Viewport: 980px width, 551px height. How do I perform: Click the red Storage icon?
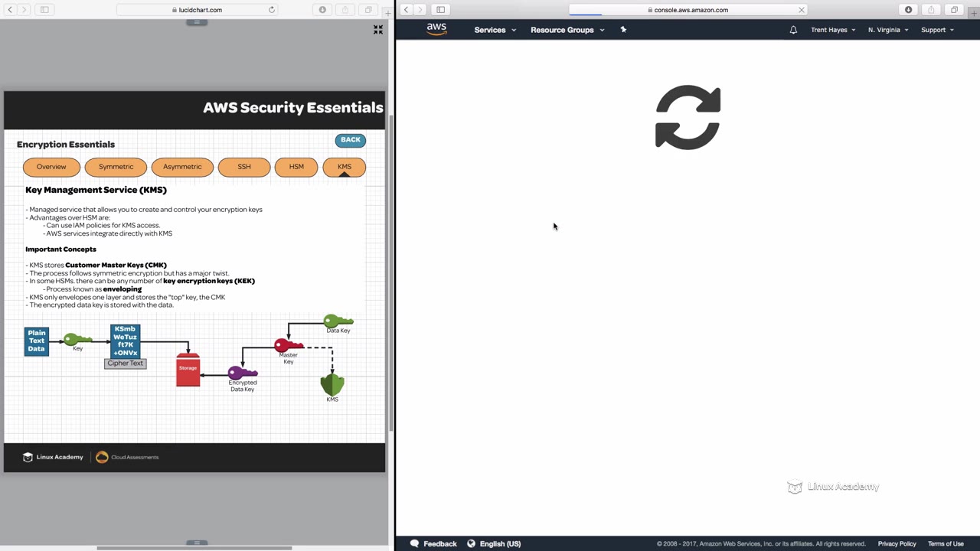click(188, 370)
